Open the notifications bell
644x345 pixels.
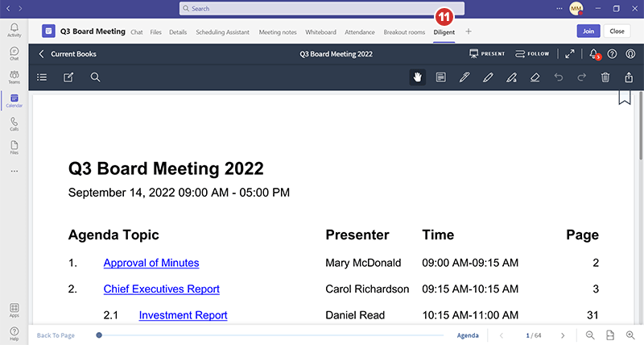[x=593, y=54]
